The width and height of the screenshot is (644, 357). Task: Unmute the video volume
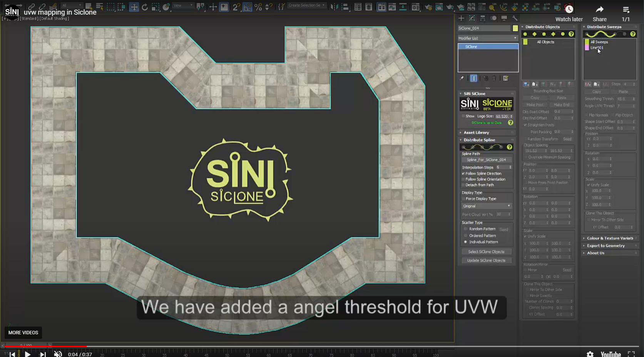(58, 354)
